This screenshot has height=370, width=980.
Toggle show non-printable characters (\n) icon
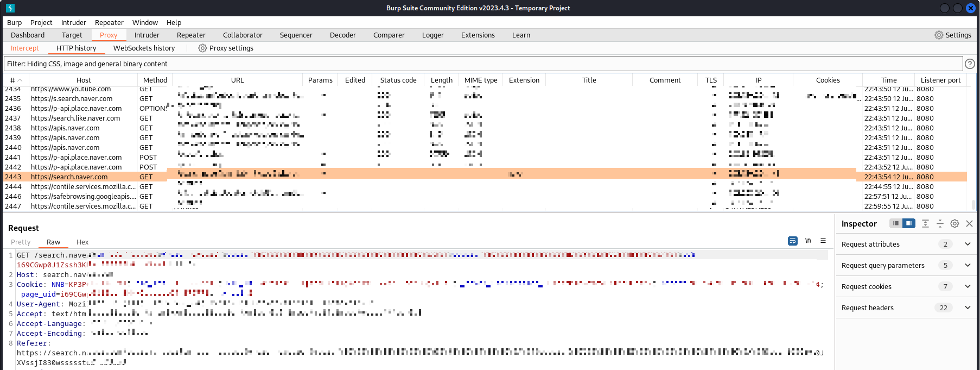pyautogui.click(x=808, y=241)
